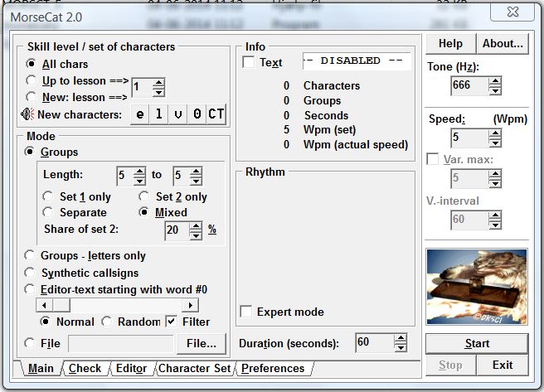This screenshot has width=544, height=392.
Task: Decrease Speed Wpm using down arrow
Action: tap(495, 143)
